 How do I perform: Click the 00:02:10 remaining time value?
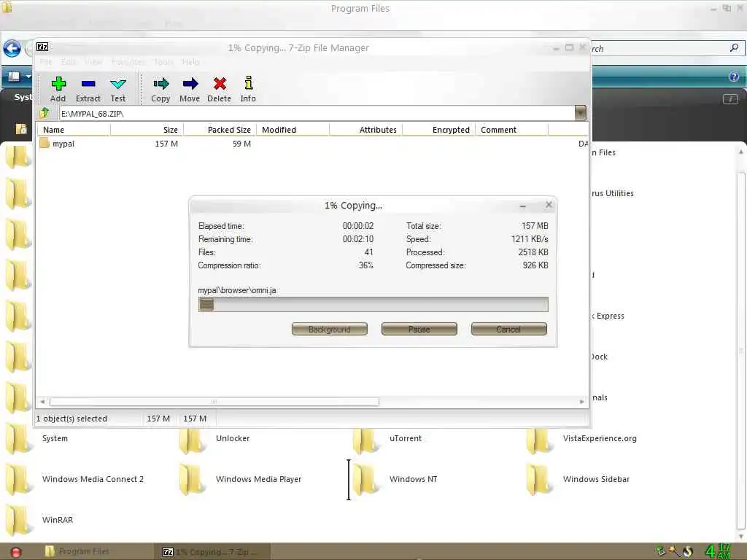[357, 239]
